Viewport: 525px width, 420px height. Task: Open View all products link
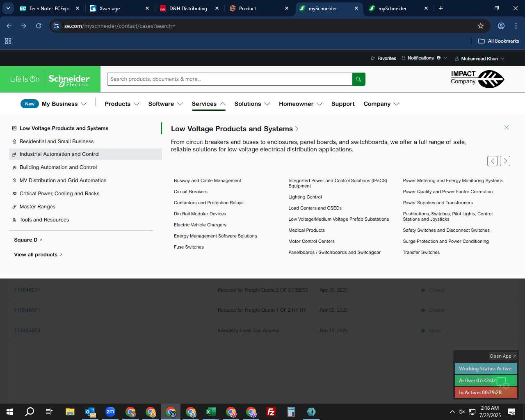pyautogui.click(x=39, y=255)
